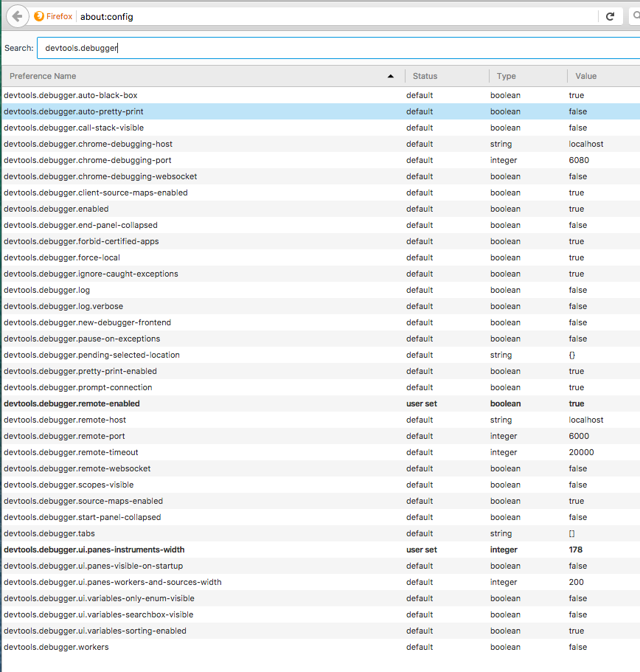Select devtools.debugger.log preference row

pos(321,290)
